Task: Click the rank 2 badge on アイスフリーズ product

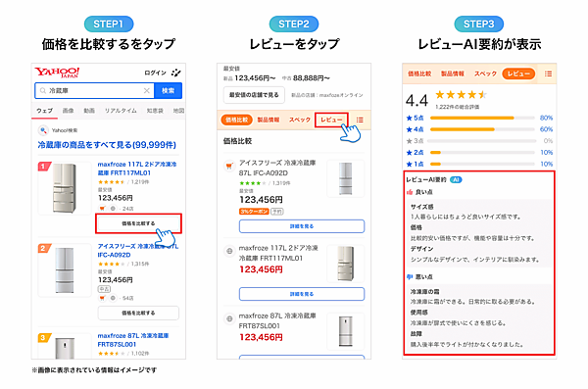Action: point(44,248)
